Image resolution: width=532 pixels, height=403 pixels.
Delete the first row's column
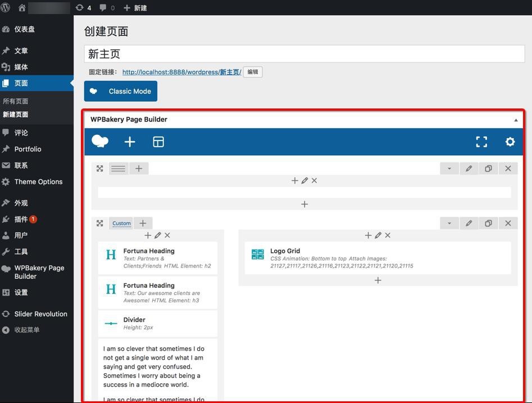pos(314,180)
